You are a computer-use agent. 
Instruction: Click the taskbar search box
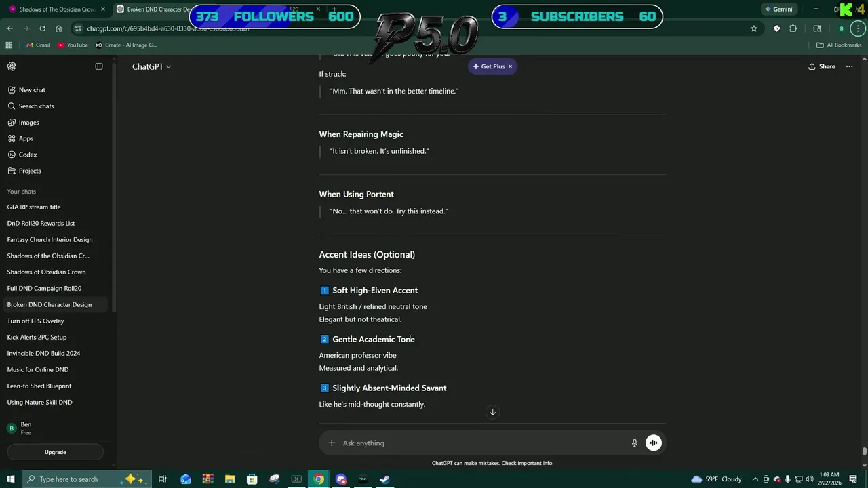point(86,479)
